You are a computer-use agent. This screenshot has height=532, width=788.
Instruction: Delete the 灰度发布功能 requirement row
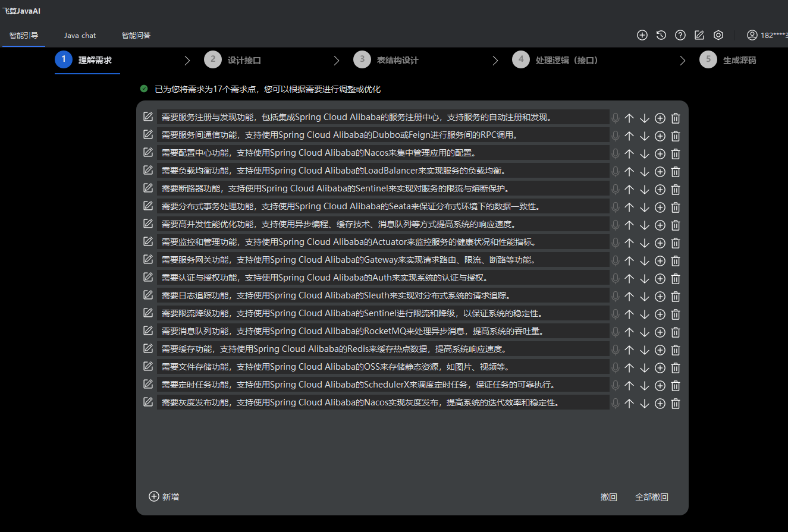tap(676, 404)
